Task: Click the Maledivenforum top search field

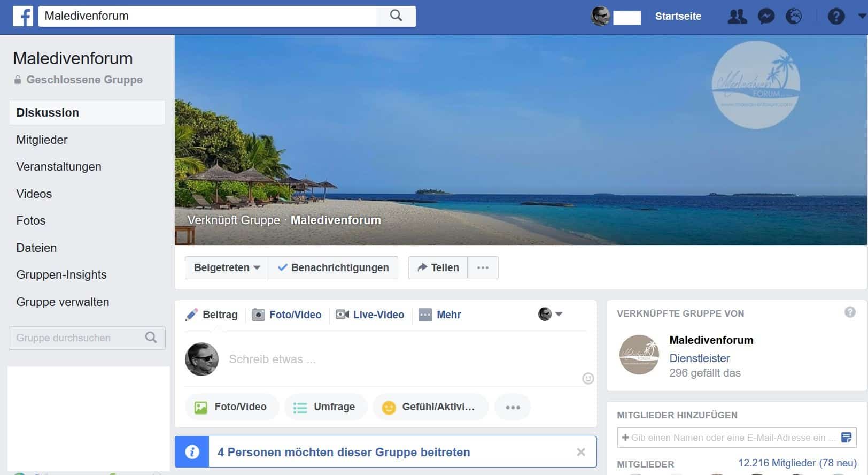Action: 208,16
